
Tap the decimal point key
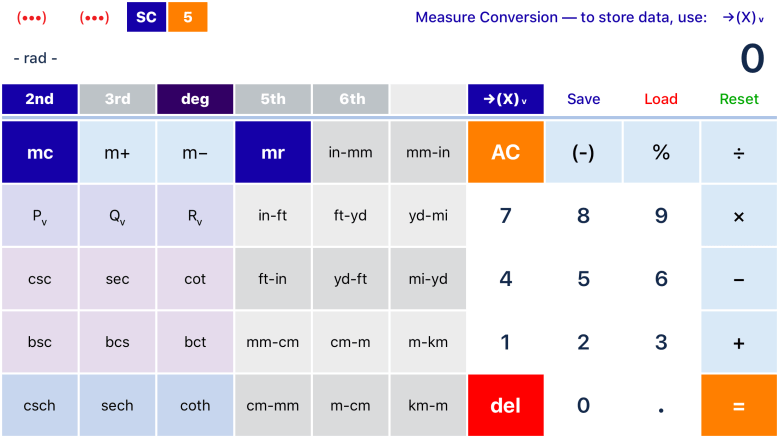tap(661, 405)
